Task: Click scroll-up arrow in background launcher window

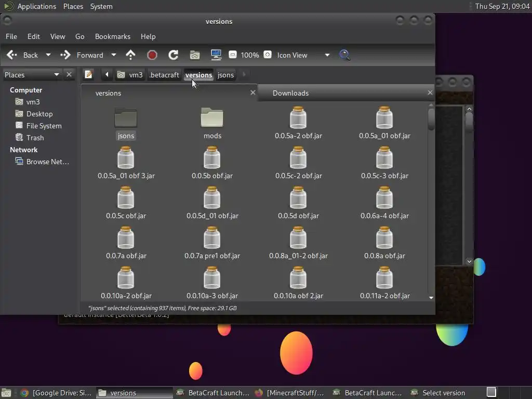Action: pos(469,109)
